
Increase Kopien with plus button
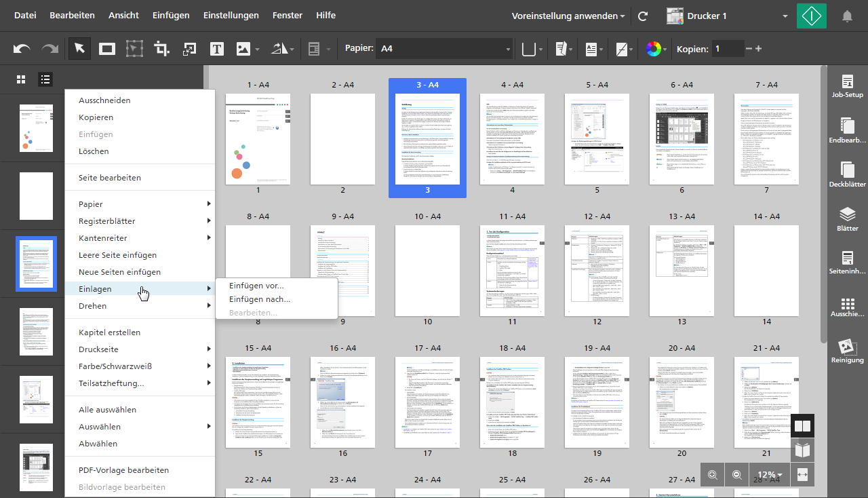pyautogui.click(x=758, y=49)
